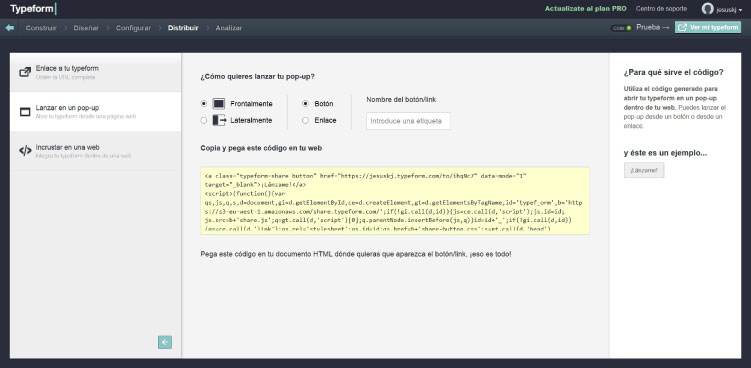The width and height of the screenshot is (751, 368).
Task: Open Enlace a tu typeform section
Action: (96, 72)
